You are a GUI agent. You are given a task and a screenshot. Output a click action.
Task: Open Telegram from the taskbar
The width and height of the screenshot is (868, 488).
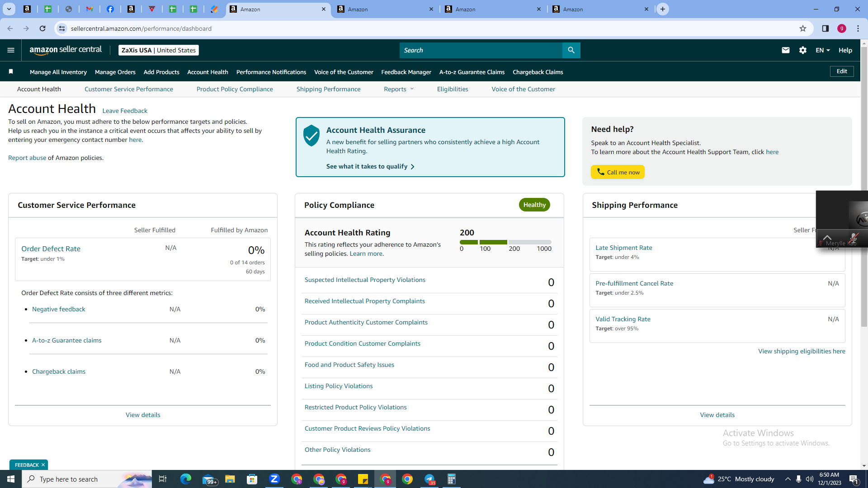(429, 479)
